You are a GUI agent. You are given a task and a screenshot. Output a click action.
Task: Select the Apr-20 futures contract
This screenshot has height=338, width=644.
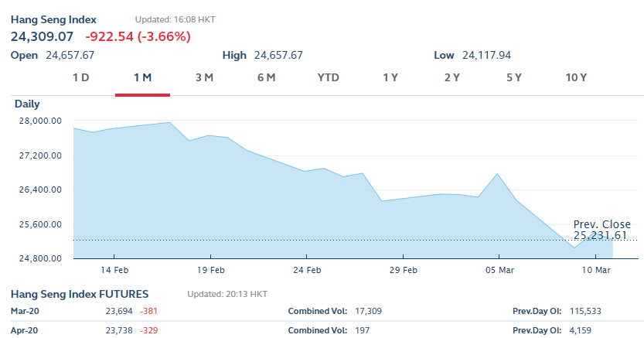(x=23, y=329)
